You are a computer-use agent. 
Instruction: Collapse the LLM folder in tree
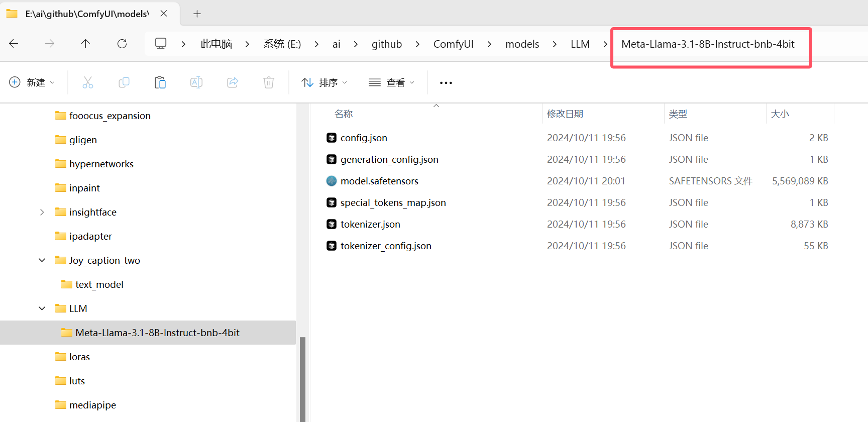coord(42,308)
